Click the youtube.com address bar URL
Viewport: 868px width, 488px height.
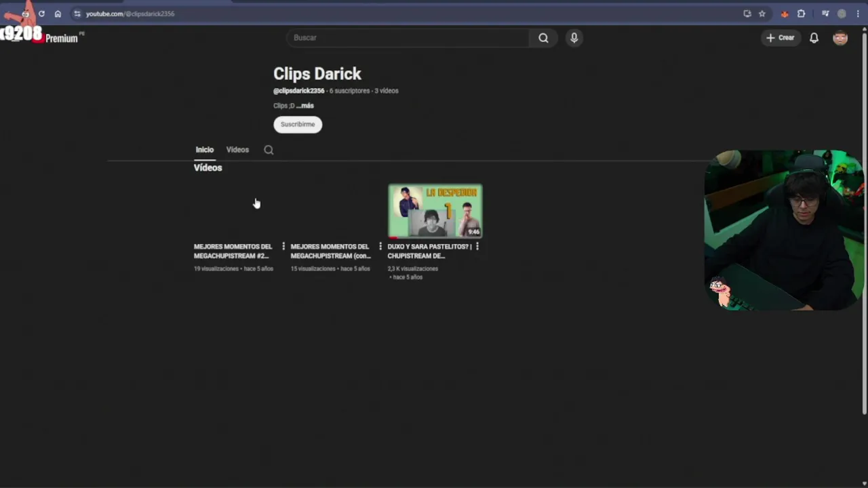point(130,14)
